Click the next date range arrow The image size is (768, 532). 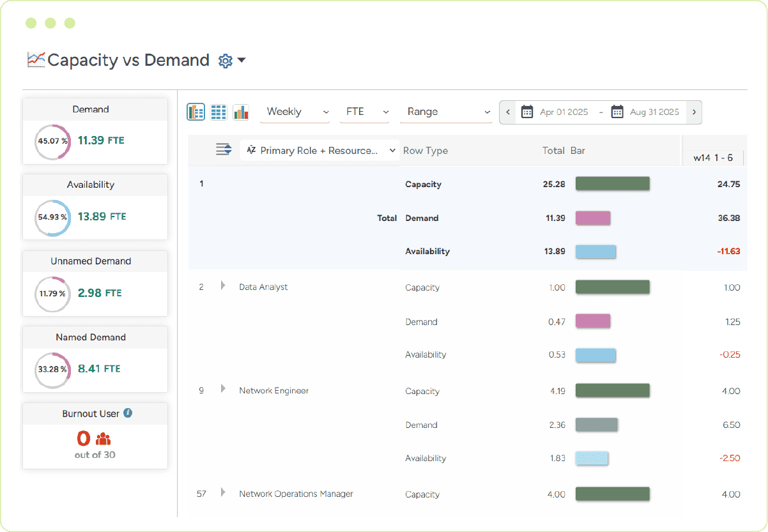pyautogui.click(x=694, y=111)
